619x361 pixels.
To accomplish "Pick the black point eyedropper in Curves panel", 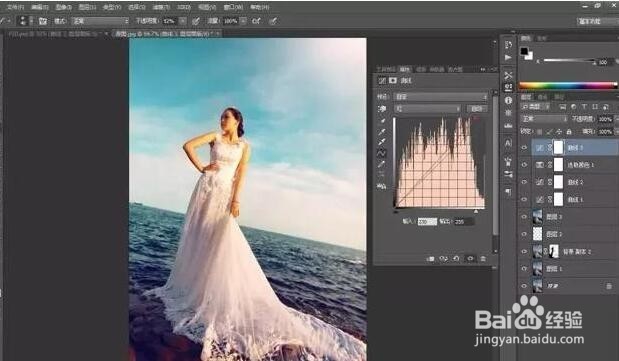I will (x=382, y=121).
